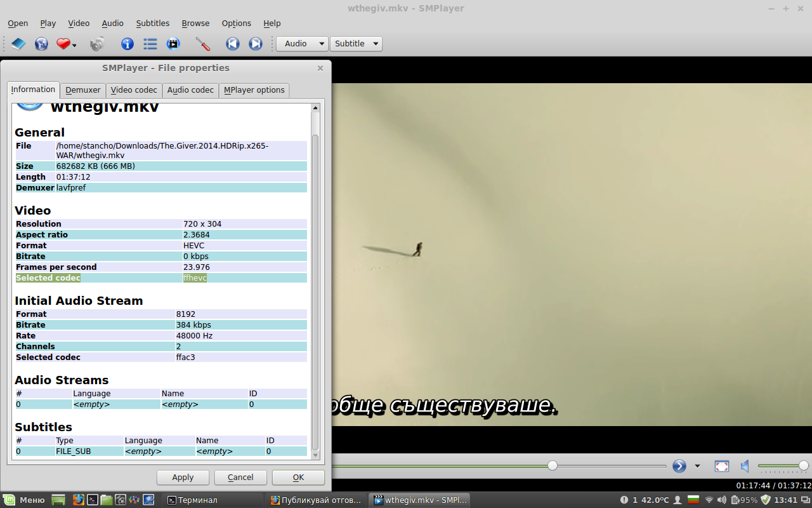This screenshot has height=508, width=812.
Task: Click the green shield update tray icon
Action: (x=766, y=500)
